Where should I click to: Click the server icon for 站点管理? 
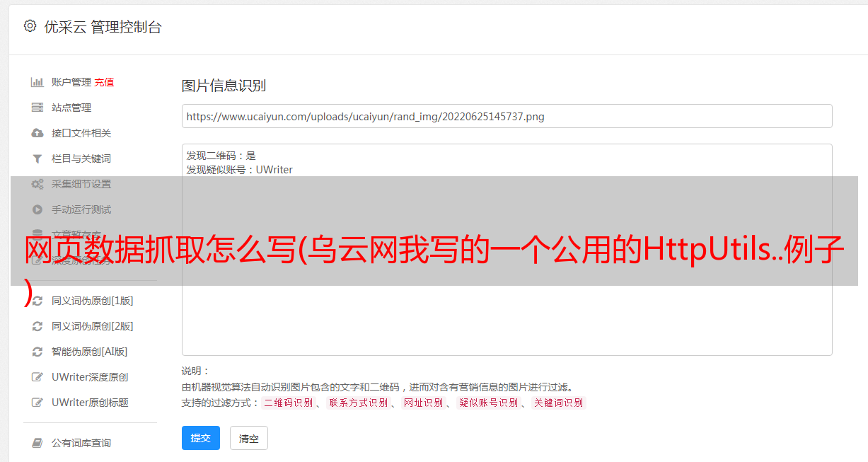[x=37, y=108]
